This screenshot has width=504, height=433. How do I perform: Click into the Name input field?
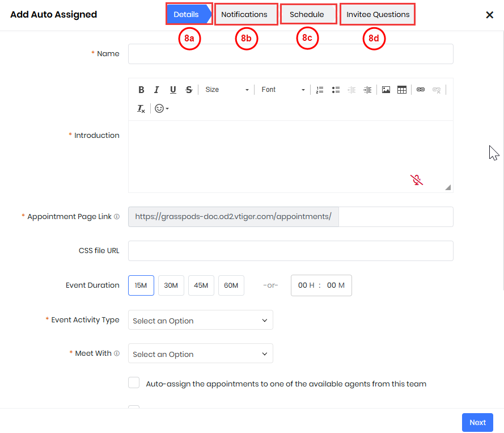point(290,54)
